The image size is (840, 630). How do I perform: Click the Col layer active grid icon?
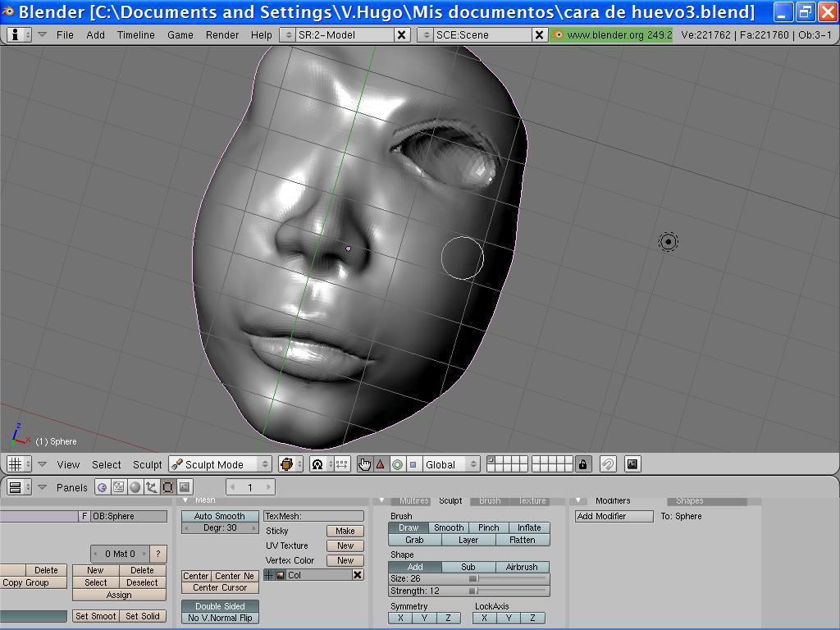269,575
